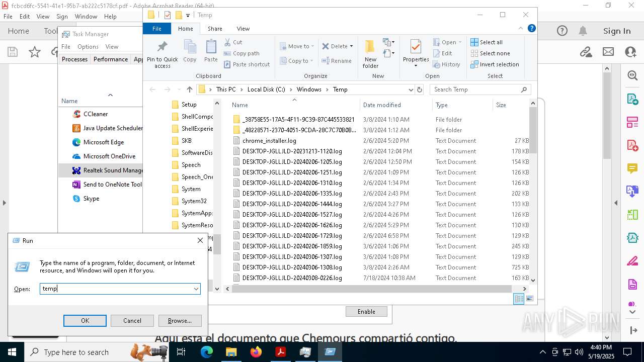Click the Enable button in Acrobat
Viewport: 644px width, 362px height.
point(366,312)
